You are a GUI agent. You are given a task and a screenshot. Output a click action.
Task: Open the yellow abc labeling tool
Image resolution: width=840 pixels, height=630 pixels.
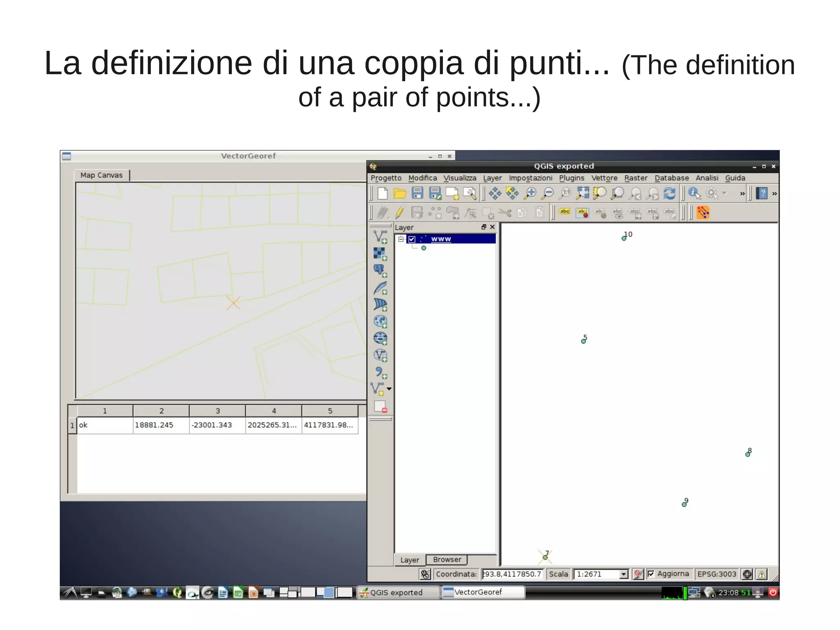[x=565, y=212]
